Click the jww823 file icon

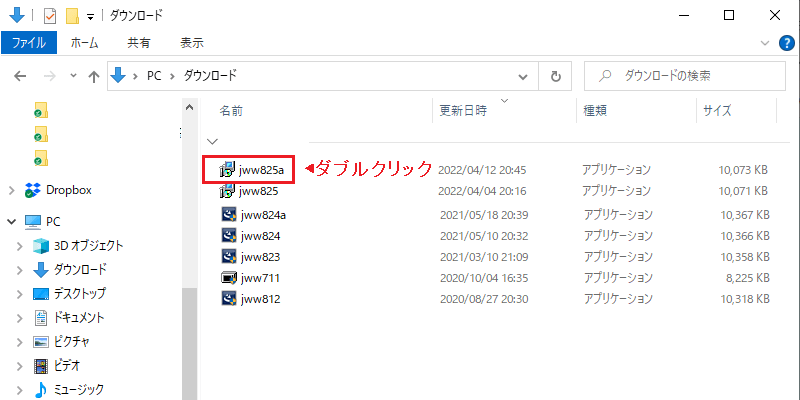tap(229, 257)
